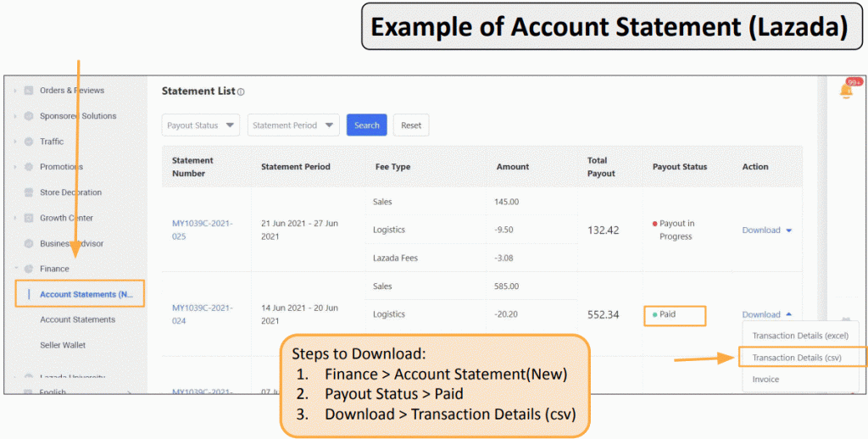Click the 14 Jun 2021 - 20 Jun 2021 period

(x=299, y=314)
